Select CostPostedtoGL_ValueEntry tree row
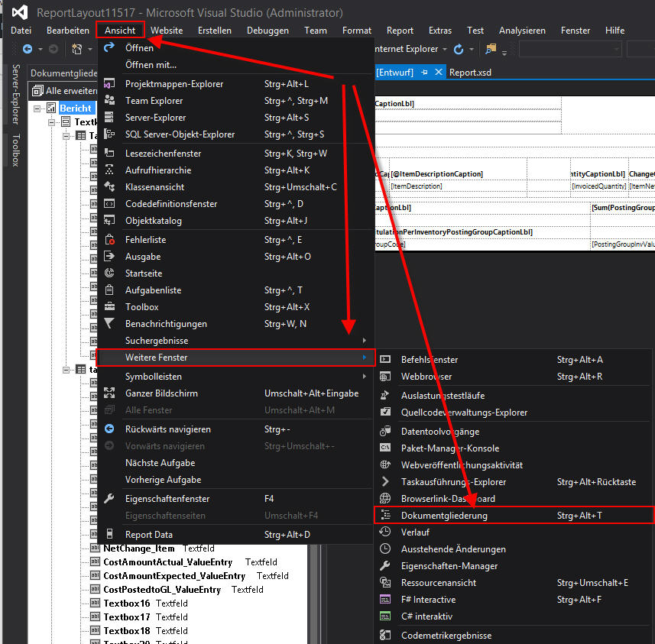655x644 pixels. [x=177, y=590]
